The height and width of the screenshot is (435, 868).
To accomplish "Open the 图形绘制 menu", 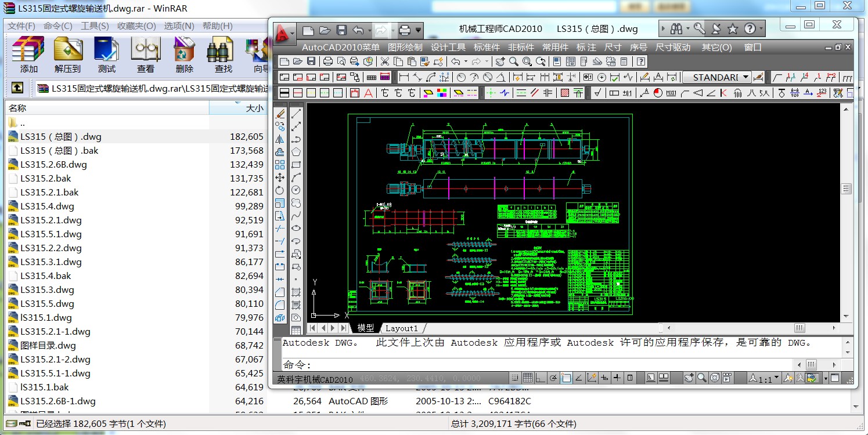I will click(405, 47).
